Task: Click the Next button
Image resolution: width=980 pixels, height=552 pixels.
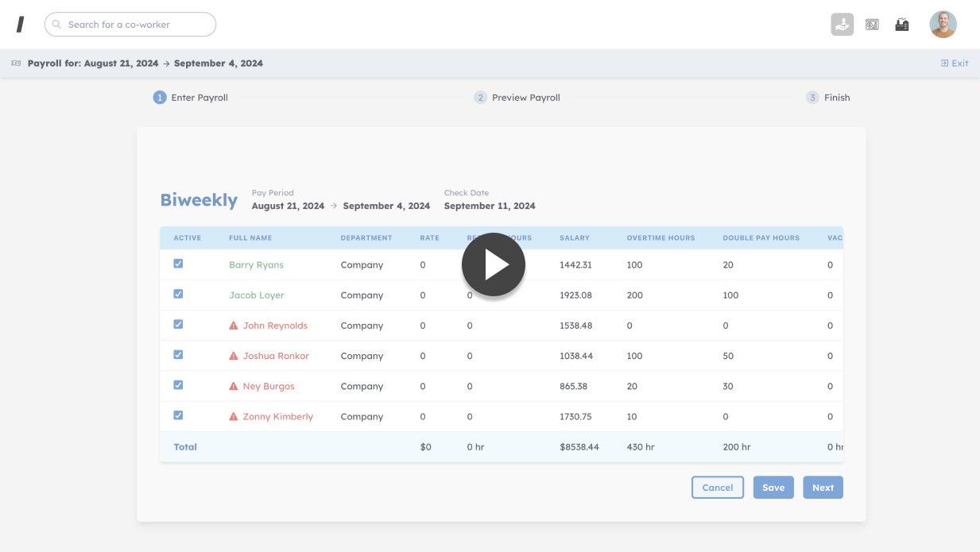Action: click(823, 488)
